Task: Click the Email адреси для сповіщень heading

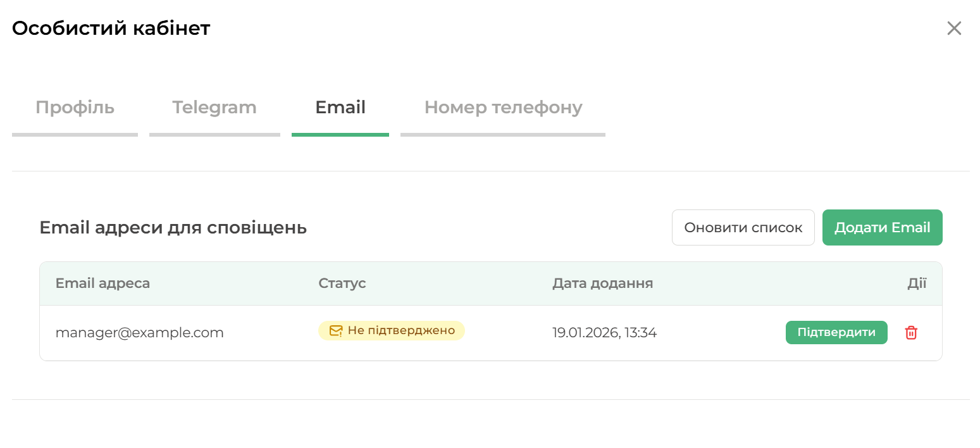Action: pyautogui.click(x=173, y=228)
